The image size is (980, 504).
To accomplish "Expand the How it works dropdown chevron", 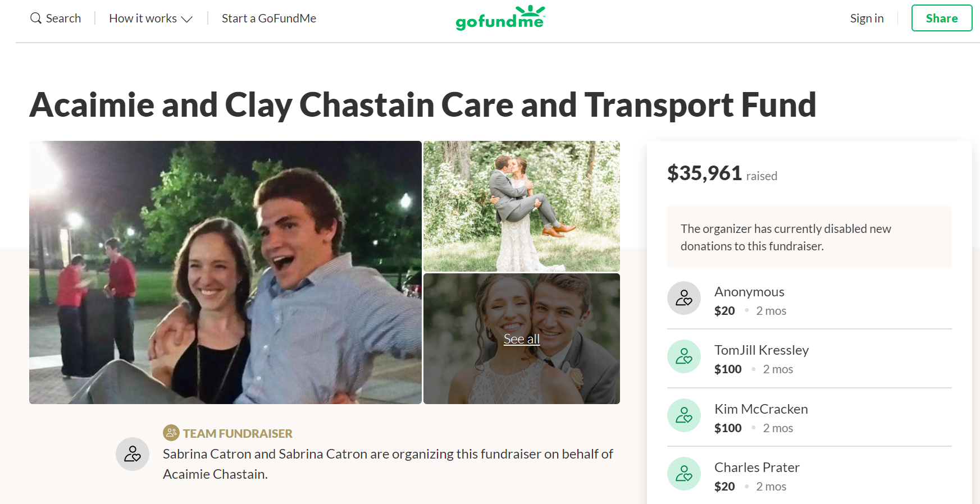I will 187,19.
